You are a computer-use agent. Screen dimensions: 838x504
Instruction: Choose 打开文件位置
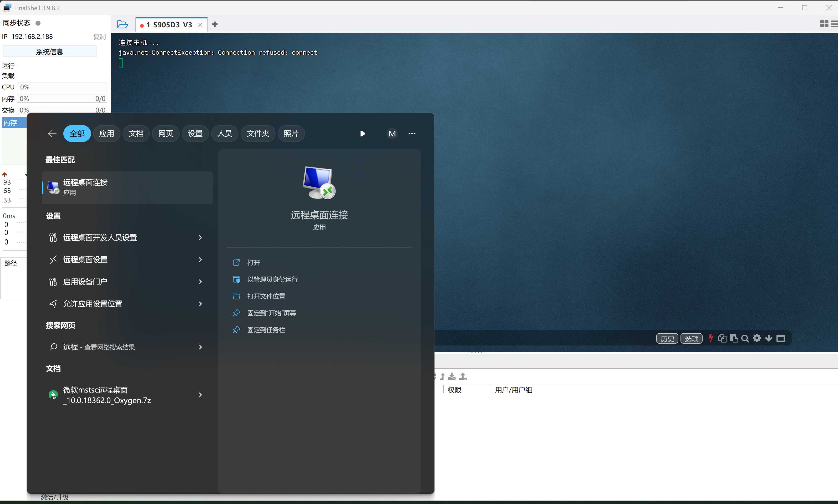pyautogui.click(x=266, y=296)
